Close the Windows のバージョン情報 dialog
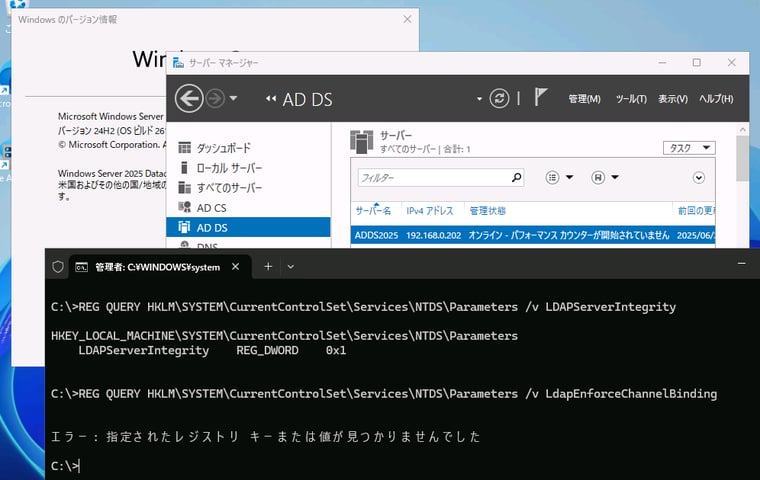The width and height of the screenshot is (760, 480). 407,19
